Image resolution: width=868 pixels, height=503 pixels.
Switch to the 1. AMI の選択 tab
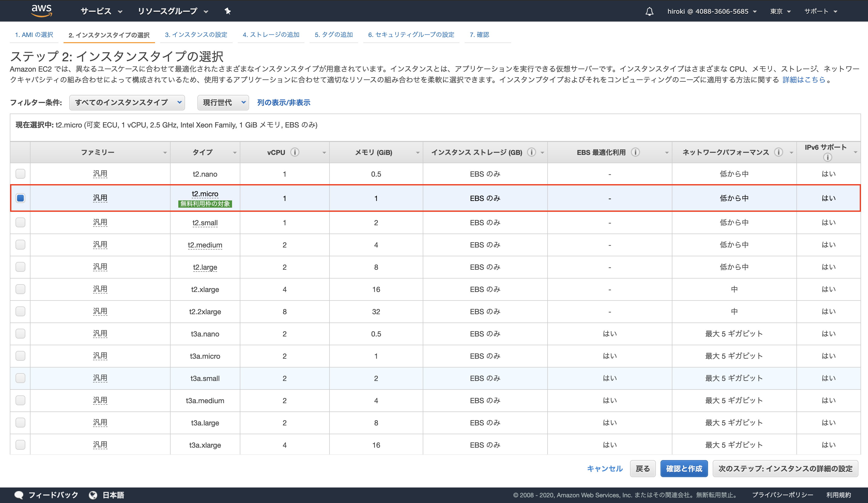(34, 34)
